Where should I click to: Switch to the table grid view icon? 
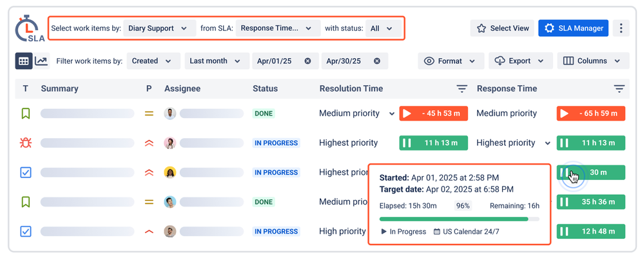click(x=24, y=61)
